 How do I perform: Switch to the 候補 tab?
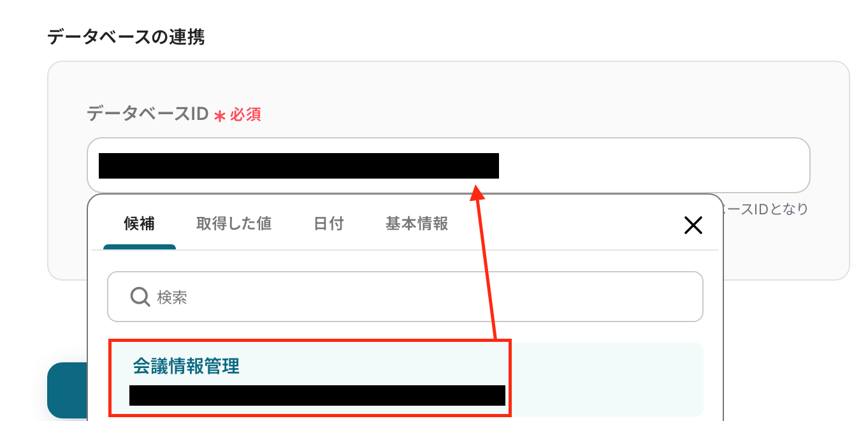coord(140,223)
